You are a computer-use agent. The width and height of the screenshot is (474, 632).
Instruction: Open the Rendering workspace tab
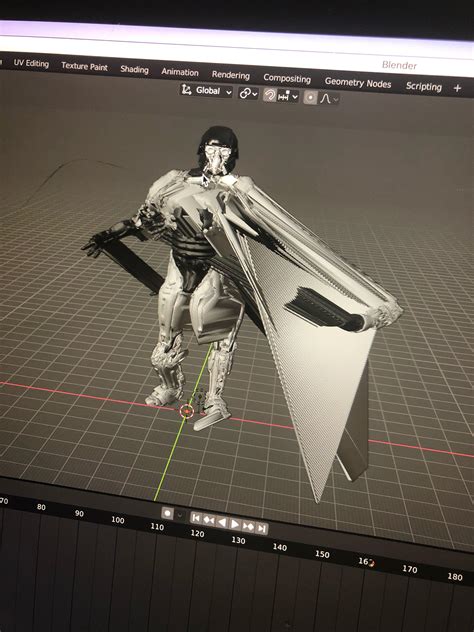click(x=231, y=75)
